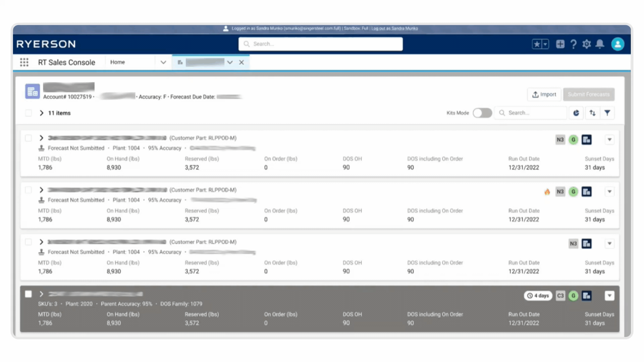Open the user profile avatar
This screenshot has width=644, height=362.
click(618, 44)
